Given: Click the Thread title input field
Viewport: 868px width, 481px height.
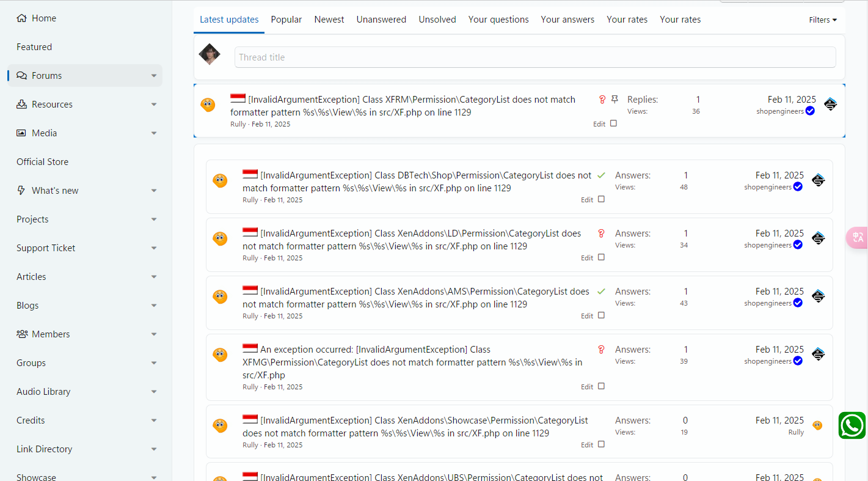Looking at the screenshot, I should [535, 57].
